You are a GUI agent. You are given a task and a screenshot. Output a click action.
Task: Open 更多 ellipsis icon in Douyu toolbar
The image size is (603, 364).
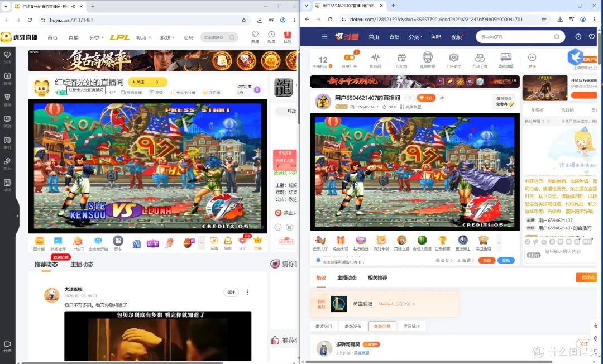pyautogui.click(x=532, y=60)
